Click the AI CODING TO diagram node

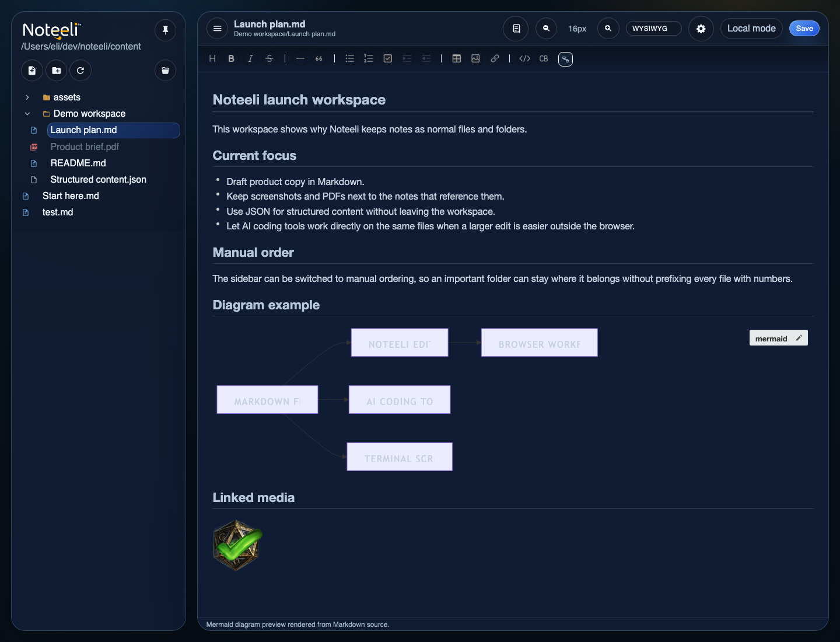(x=400, y=400)
